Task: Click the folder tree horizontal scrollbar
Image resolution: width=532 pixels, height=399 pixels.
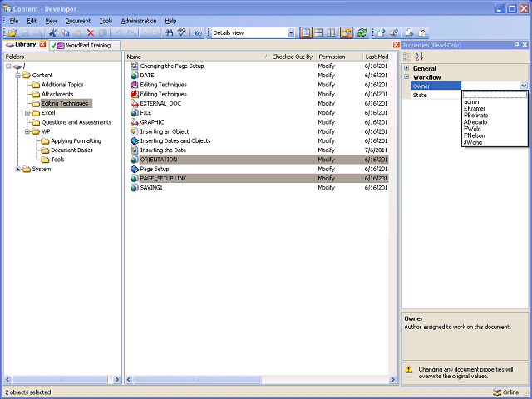Action: tap(58, 380)
